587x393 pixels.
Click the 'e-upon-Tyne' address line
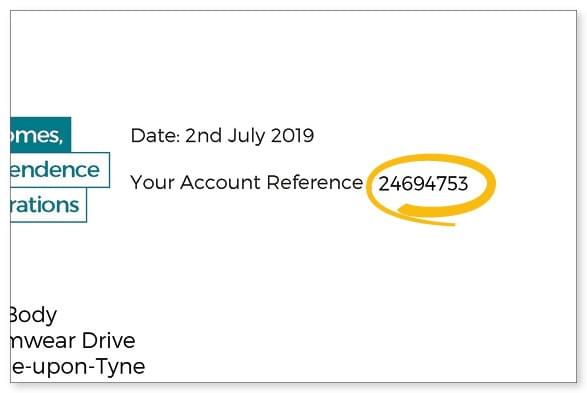[x=77, y=367]
